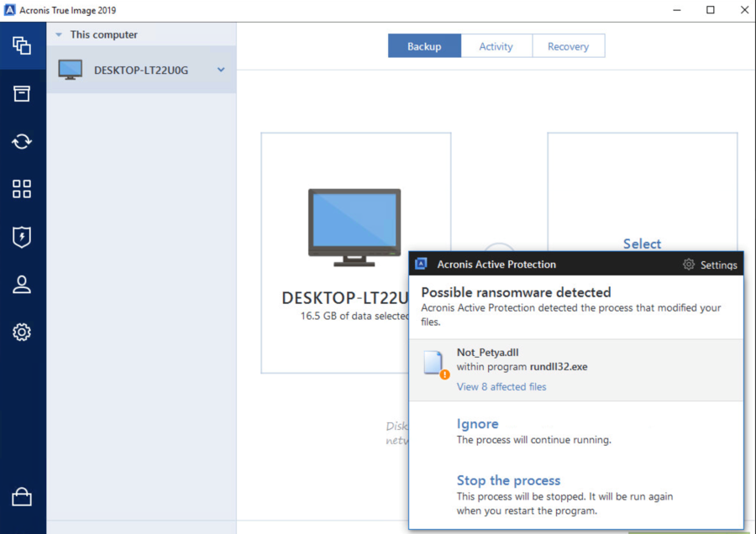The width and height of the screenshot is (756, 534).
Task: Select the DESKTOP-LT22U0G backup entry
Action: point(141,70)
